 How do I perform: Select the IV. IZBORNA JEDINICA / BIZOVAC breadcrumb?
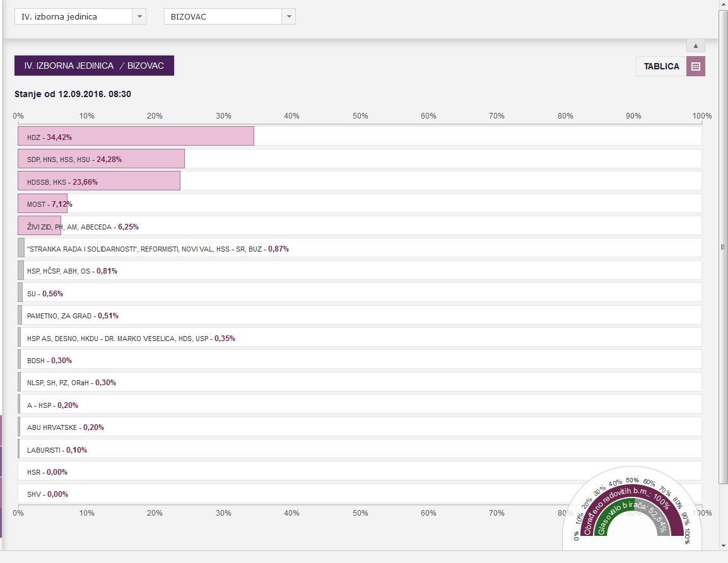(x=94, y=66)
